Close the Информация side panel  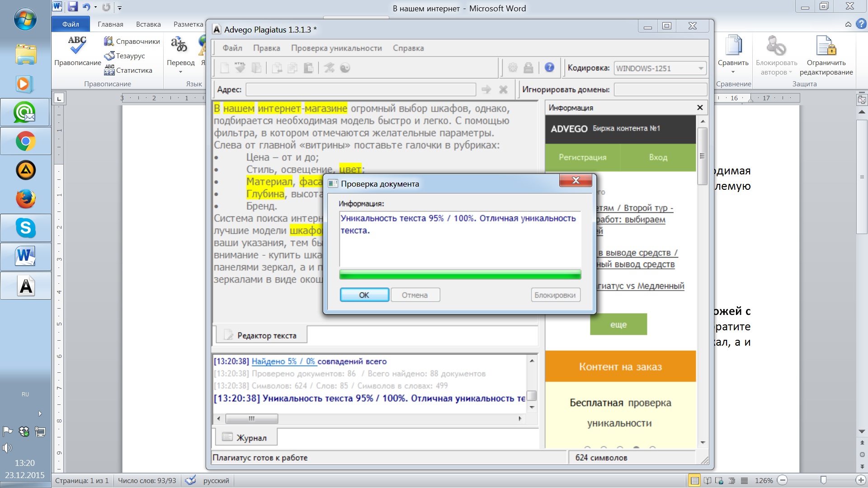700,108
